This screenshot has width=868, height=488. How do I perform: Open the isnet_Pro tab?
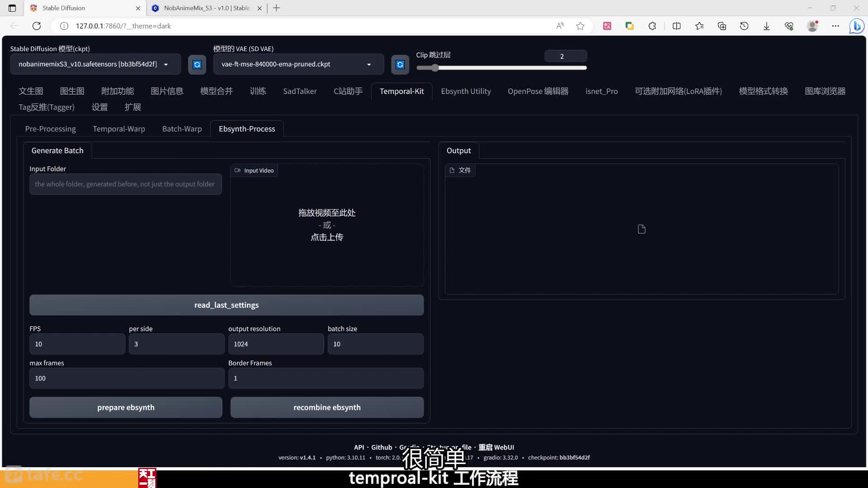coord(601,91)
